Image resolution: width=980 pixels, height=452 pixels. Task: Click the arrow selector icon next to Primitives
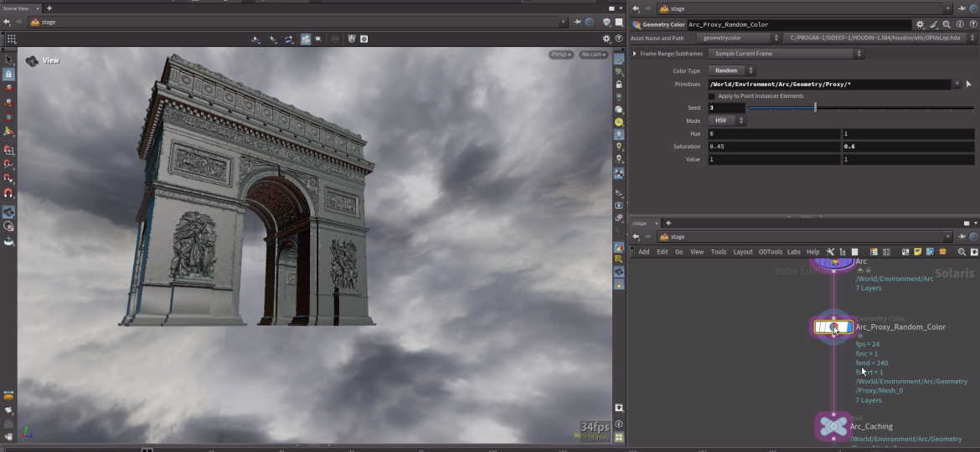(968, 85)
